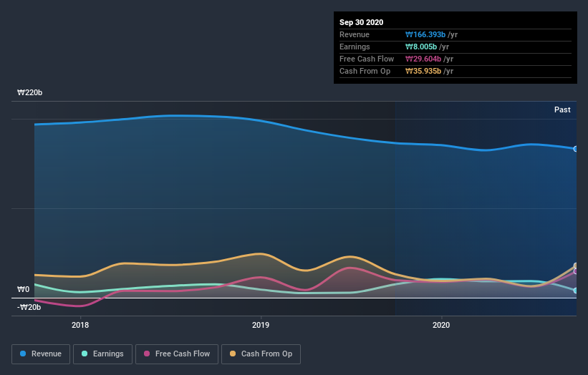Image resolution: width=588 pixels, height=375 pixels.
Task: Select the 2018 x-axis label
Action: coord(80,325)
